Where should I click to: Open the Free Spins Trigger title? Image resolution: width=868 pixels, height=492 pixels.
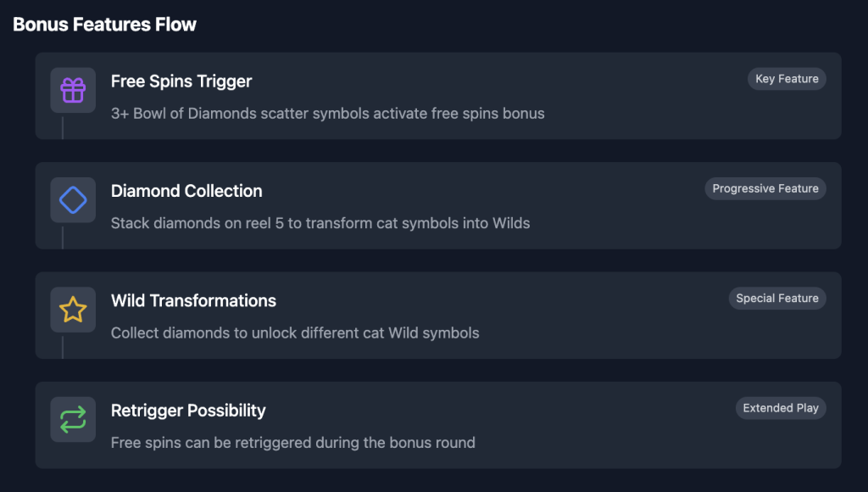(181, 81)
